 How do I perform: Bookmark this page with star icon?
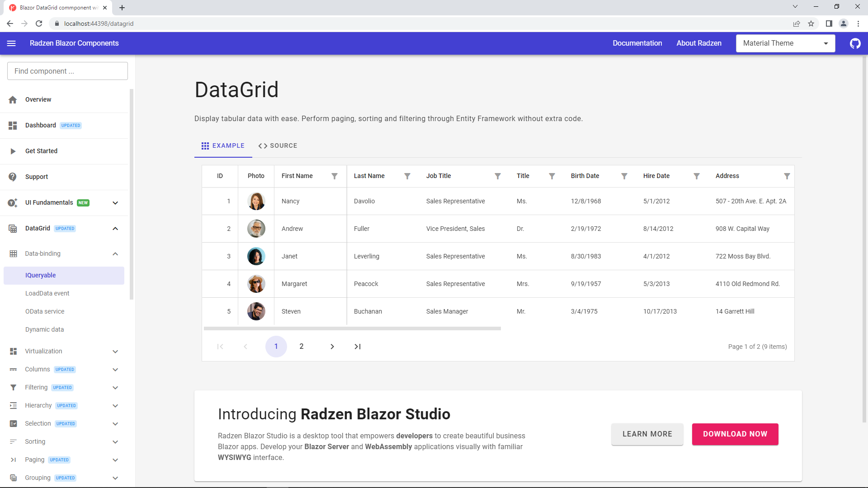point(811,23)
